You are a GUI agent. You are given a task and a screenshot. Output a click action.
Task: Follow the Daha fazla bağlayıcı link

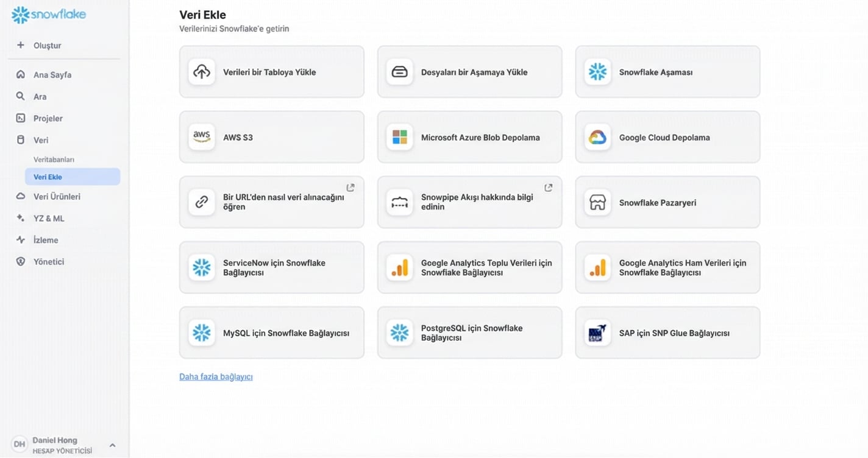coord(216,377)
